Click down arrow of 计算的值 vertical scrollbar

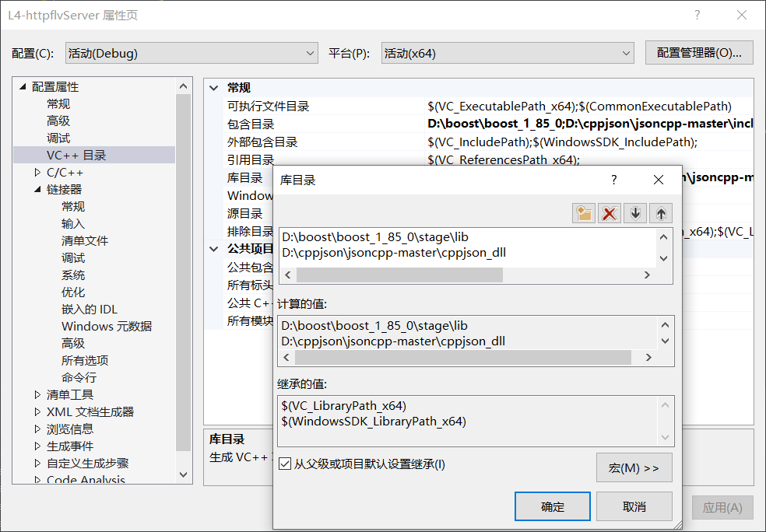click(x=665, y=341)
